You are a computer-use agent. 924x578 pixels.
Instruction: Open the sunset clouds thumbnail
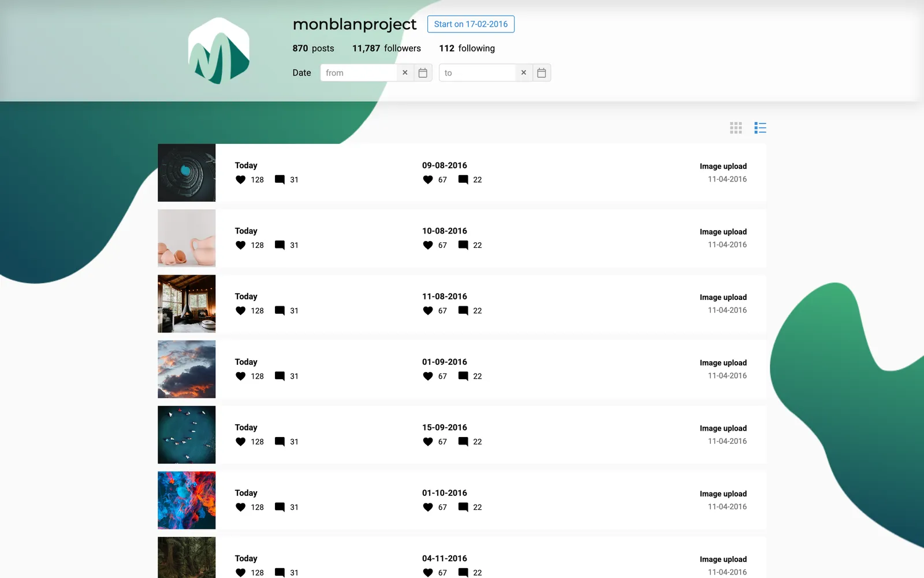187,369
